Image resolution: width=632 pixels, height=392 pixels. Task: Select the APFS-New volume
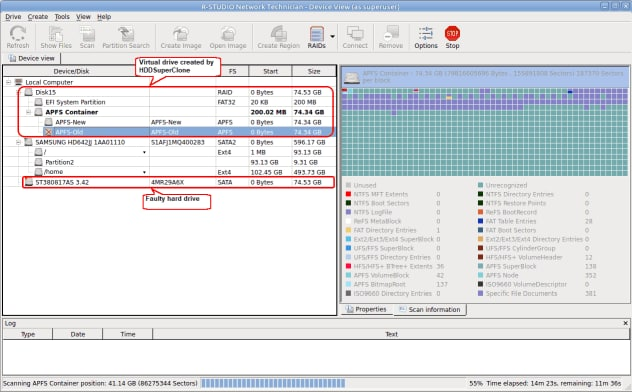pos(71,122)
